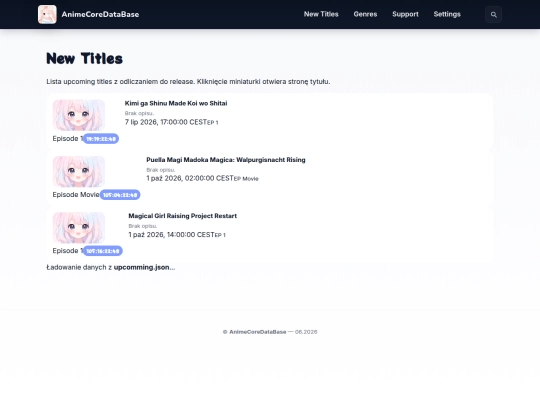Open Puella Magi Madoka Magica thumbnail
Screen dimensions: 540x405
[x=79, y=172]
